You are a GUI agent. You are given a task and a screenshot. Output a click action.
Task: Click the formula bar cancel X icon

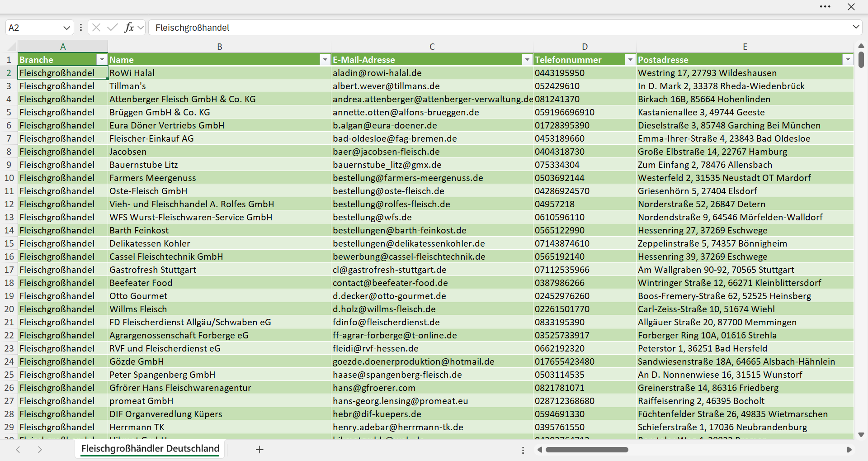pos(96,28)
